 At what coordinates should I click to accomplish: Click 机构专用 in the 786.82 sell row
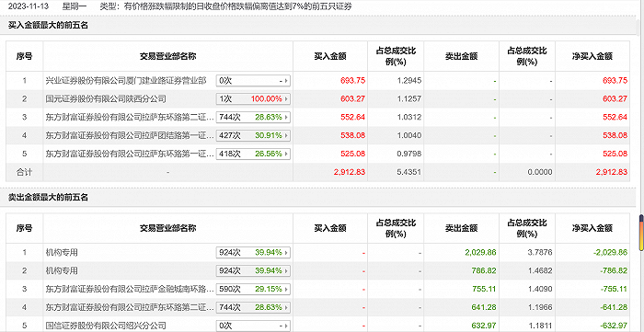click(x=62, y=271)
